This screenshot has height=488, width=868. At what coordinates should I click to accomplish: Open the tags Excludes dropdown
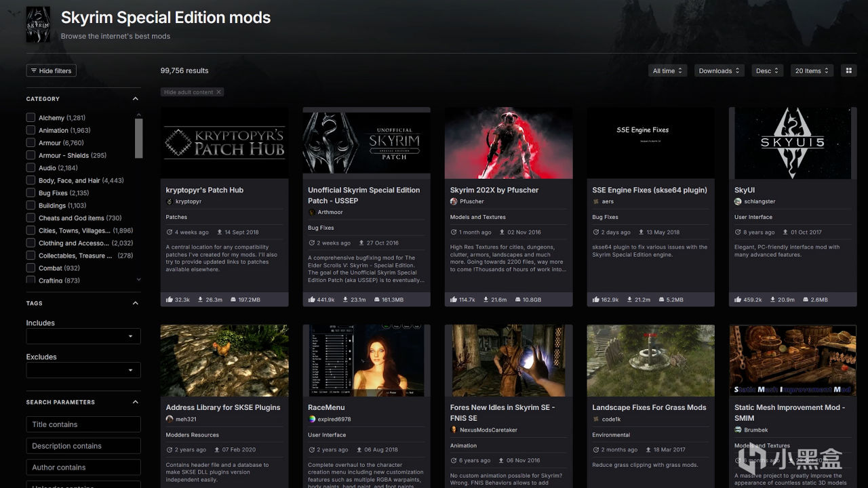(83, 370)
